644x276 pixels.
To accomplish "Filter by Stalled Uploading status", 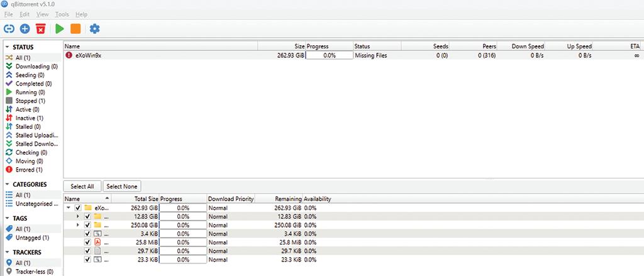I will [x=33, y=135].
